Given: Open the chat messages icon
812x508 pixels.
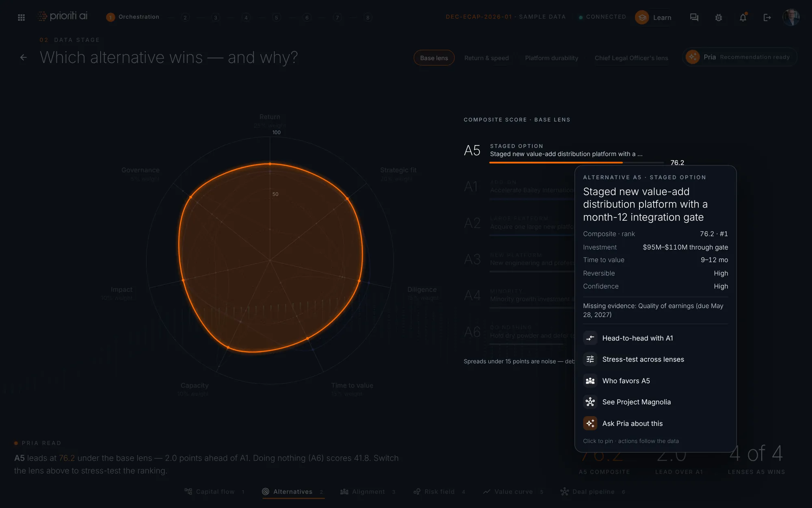Looking at the screenshot, I should coord(694,17).
